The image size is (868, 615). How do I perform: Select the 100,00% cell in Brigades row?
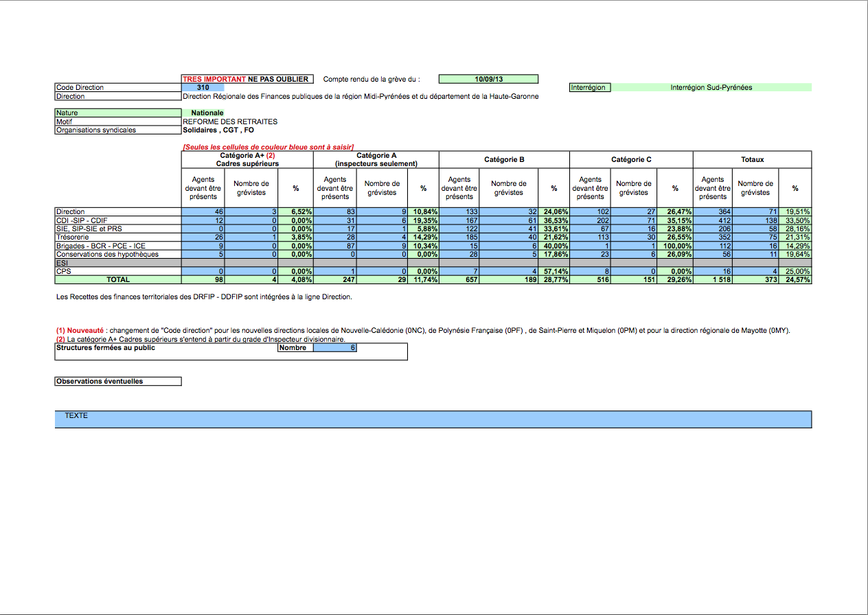674,246
